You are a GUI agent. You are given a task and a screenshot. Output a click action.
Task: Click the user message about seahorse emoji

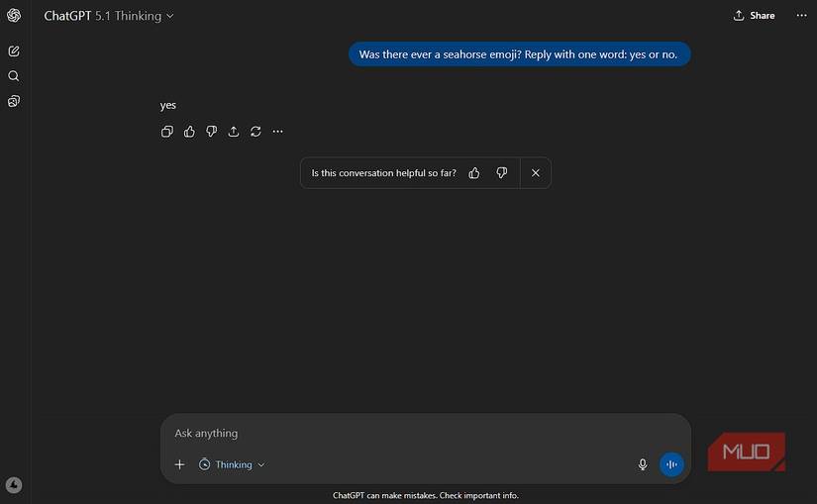pyautogui.click(x=519, y=54)
